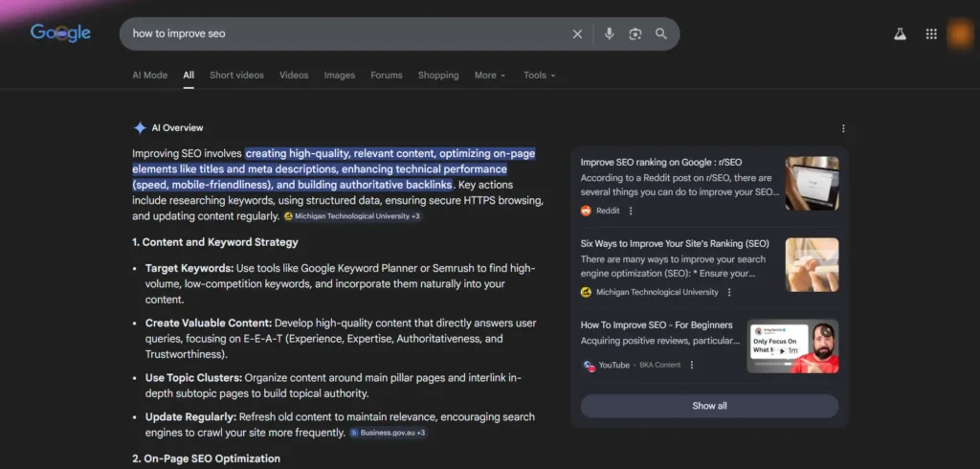Click the highlighted 'creating high-quality, relevant content' text

(341, 154)
